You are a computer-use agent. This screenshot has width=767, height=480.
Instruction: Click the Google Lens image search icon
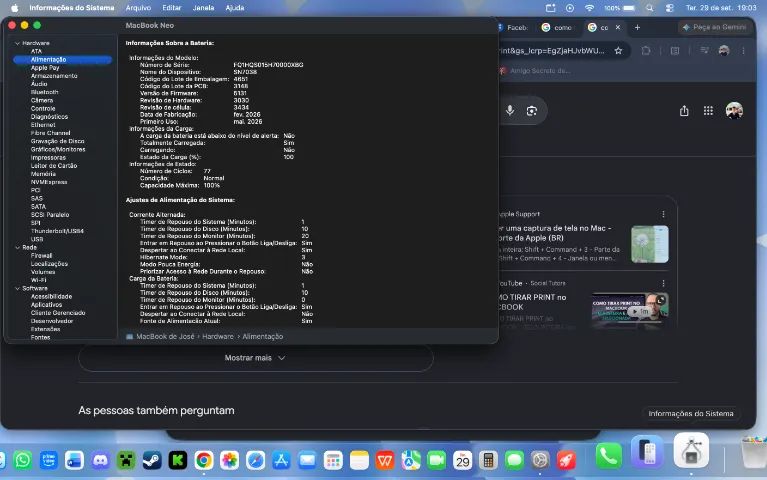coord(532,111)
